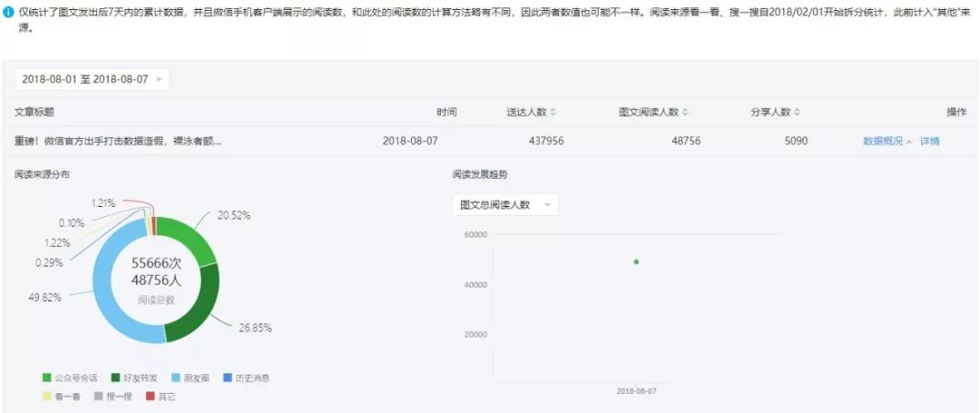The height and width of the screenshot is (413, 980).
Task: Open article titled 重磅！微信官方出手打击数据造假
Action: tap(117, 142)
